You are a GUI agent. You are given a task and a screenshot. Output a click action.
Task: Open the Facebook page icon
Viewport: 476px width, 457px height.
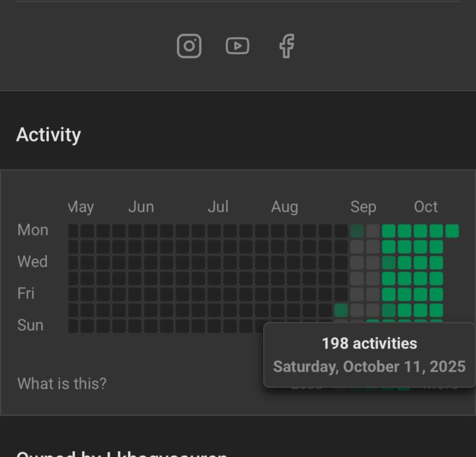tap(286, 46)
